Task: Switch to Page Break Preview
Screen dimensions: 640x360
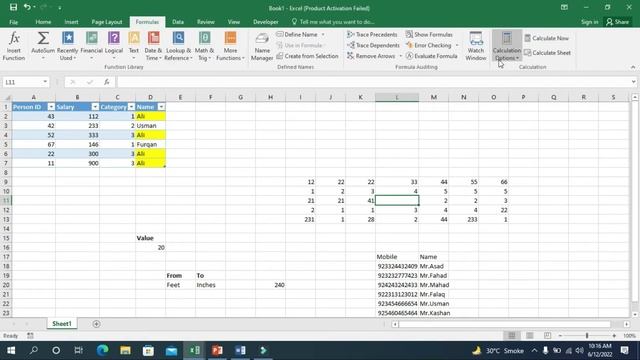Action: [x=547, y=336]
